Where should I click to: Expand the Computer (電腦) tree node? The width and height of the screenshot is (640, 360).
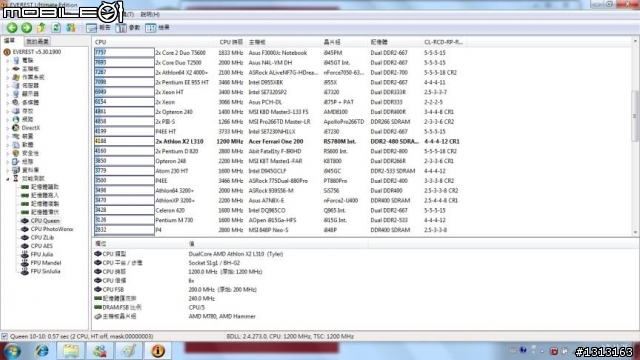click(7, 60)
